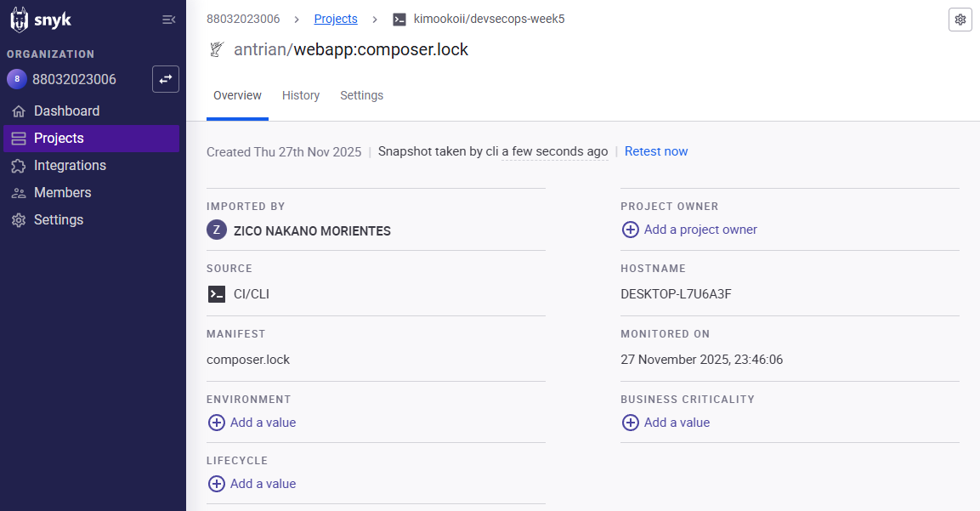Click the plus icon for Lifecycle value
Screen dimensions: 980x511
coord(217,484)
